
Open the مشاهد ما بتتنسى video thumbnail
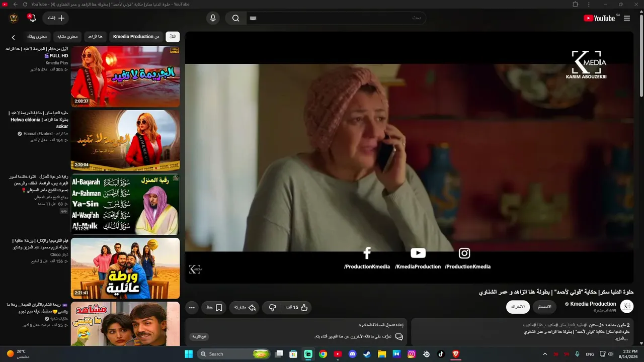tap(125, 324)
